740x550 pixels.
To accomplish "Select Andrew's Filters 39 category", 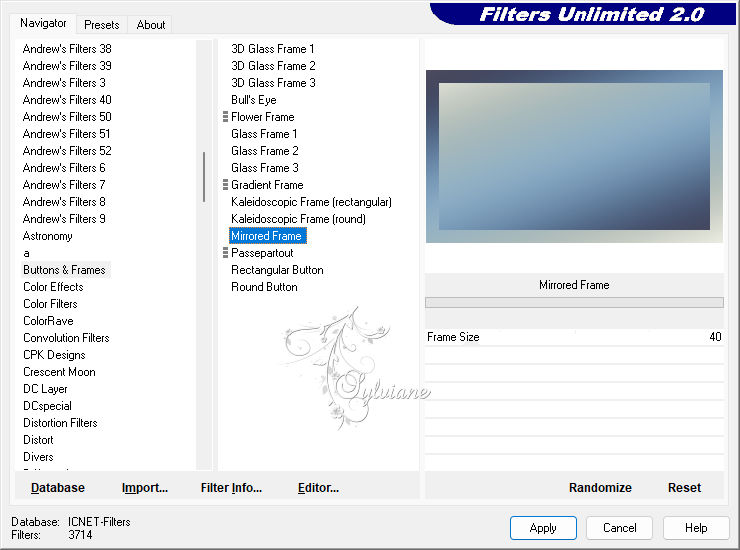I will 67,66.
